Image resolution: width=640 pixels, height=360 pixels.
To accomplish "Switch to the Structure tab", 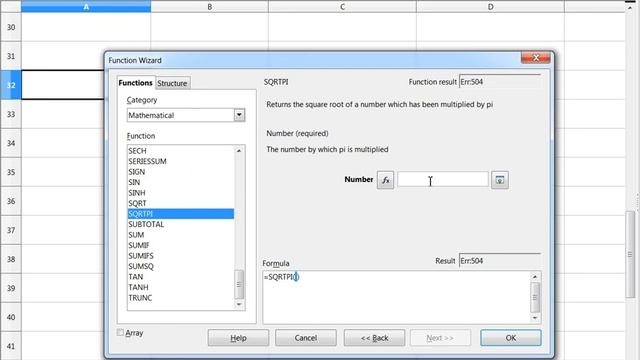I will pos(172,83).
